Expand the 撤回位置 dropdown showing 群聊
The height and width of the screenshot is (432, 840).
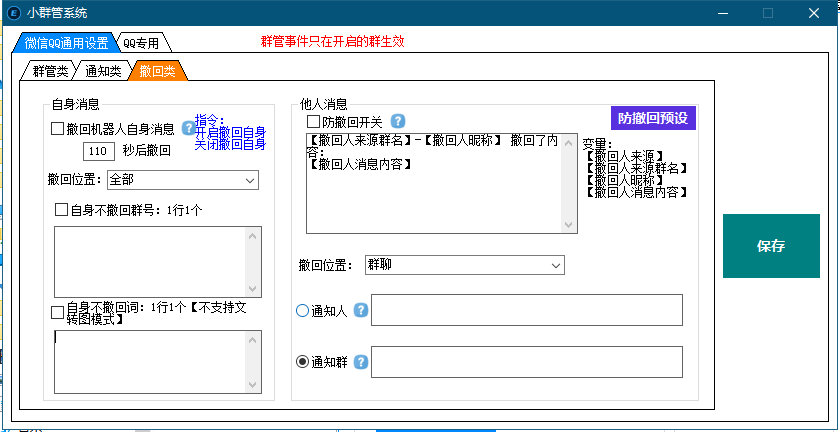(464, 265)
